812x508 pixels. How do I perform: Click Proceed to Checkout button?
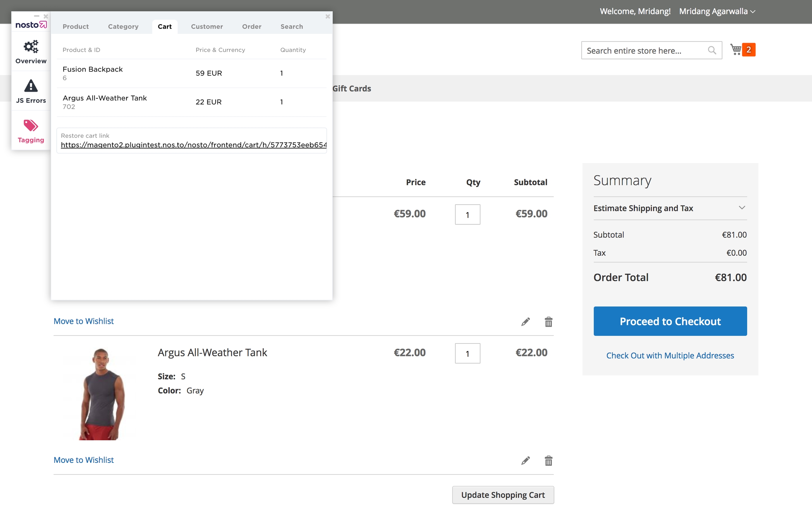click(670, 321)
